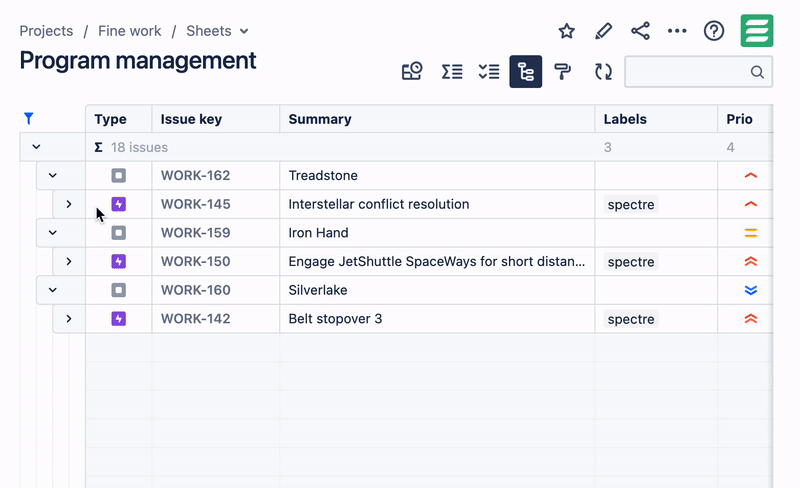Collapse the WORK-159 Iron Hand row
The image size is (800, 488).
(x=53, y=233)
